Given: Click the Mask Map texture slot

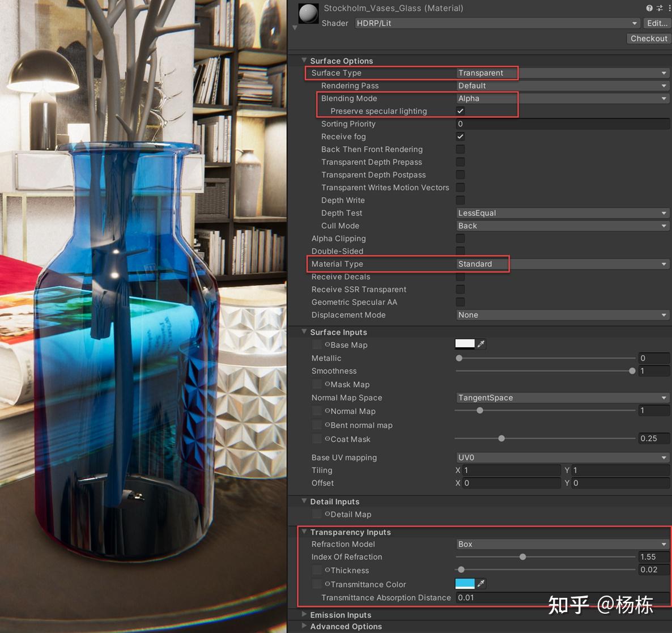Looking at the screenshot, I should click(x=317, y=384).
